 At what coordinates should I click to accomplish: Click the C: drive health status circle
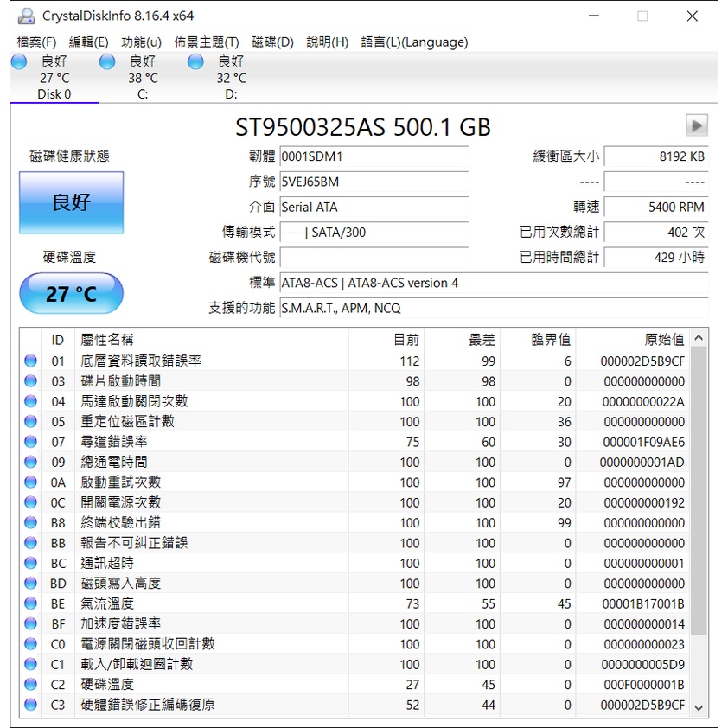(107, 61)
